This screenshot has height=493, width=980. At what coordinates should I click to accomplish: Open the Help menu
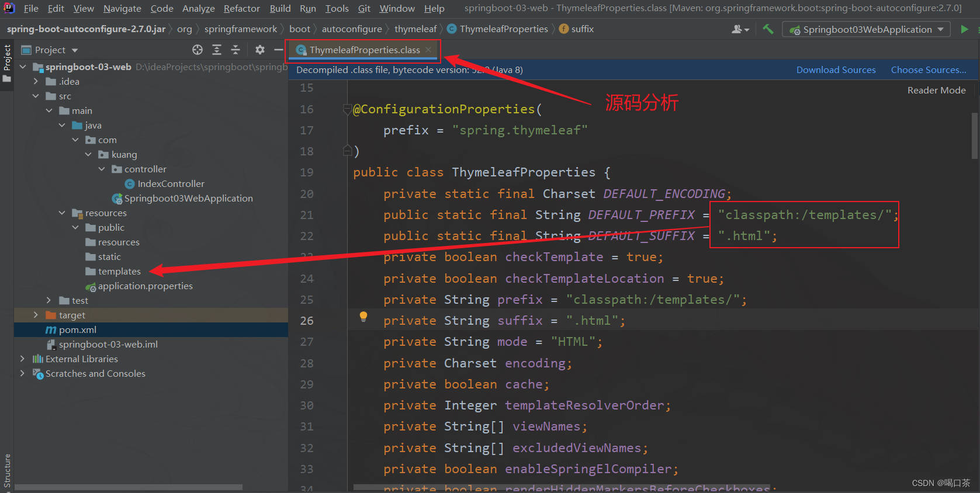[434, 8]
